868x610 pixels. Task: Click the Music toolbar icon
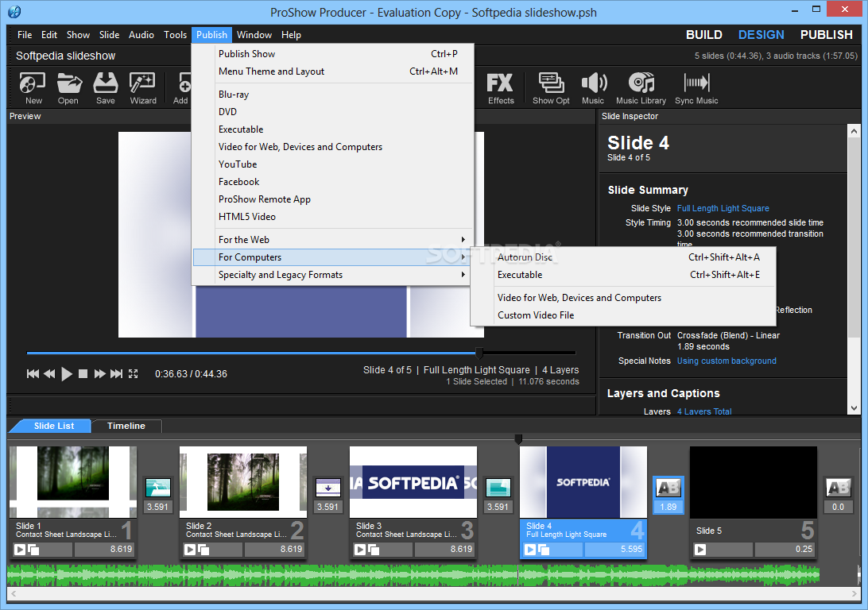click(593, 88)
